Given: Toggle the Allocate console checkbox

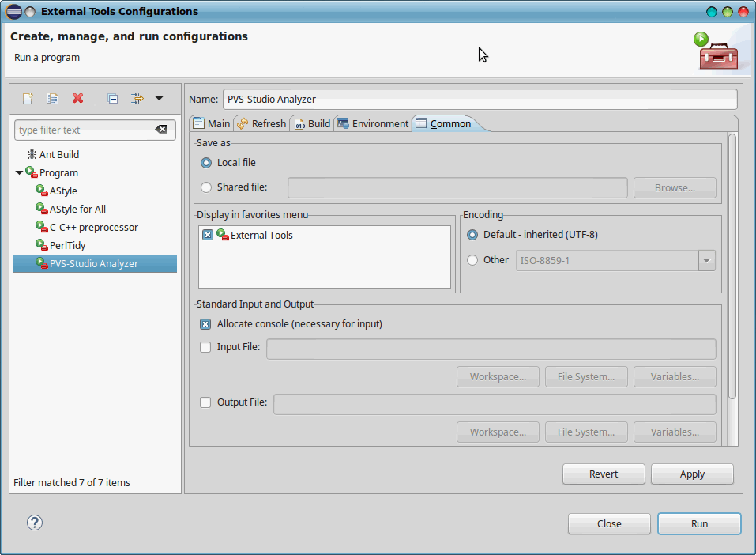Looking at the screenshot, I should tap(205, 324).
